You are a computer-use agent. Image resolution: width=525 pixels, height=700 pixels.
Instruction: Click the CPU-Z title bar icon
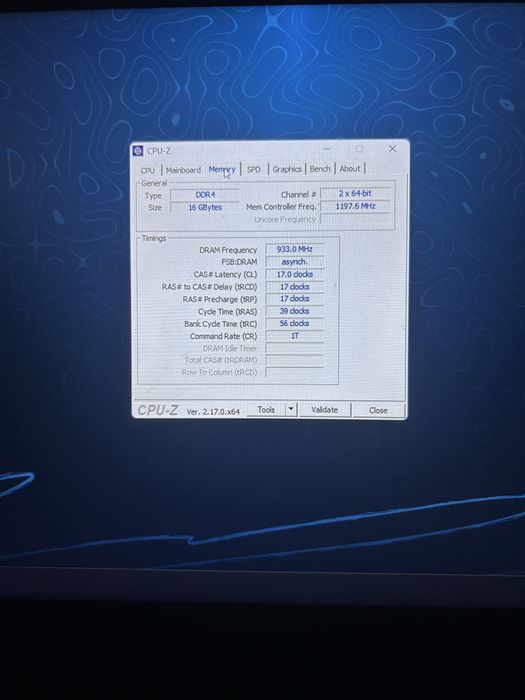coord(138,151)
